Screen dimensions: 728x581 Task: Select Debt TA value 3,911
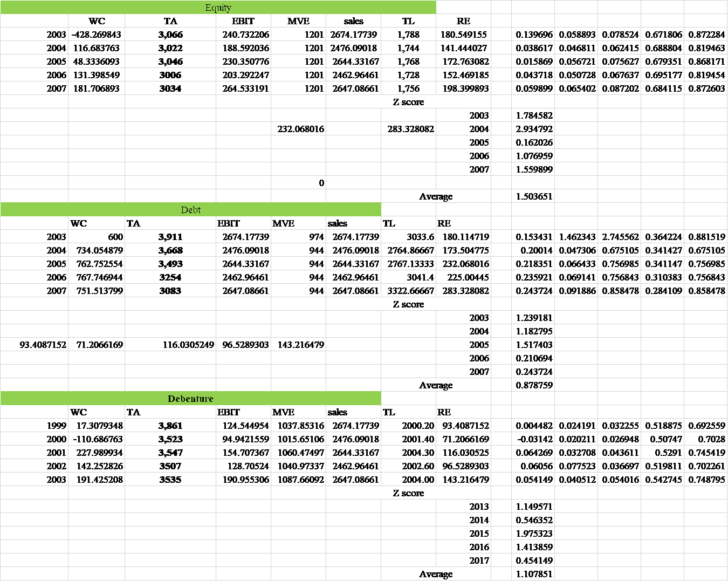point(170,237)
